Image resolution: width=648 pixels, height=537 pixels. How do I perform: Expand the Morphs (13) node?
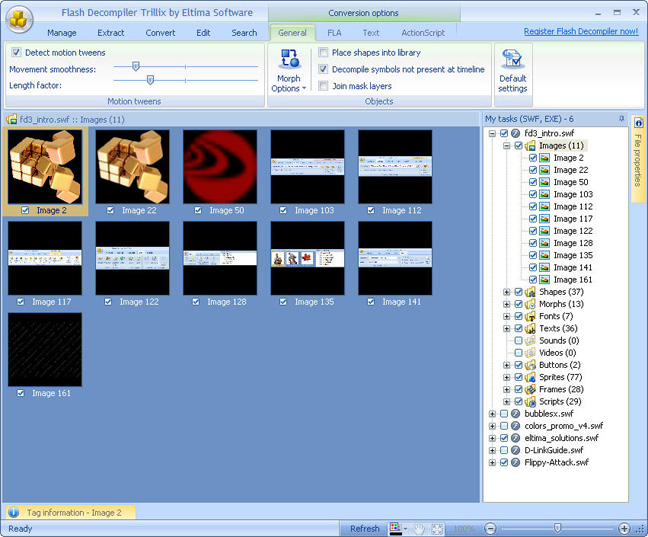point(507,304)
